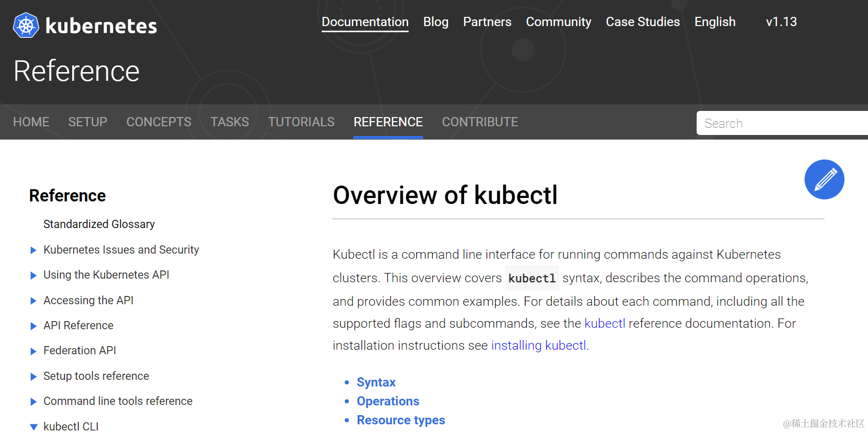This screenshot has height=432, width=868.
Task: Expand the API Reference arrow
Action: tap(33, 326)
